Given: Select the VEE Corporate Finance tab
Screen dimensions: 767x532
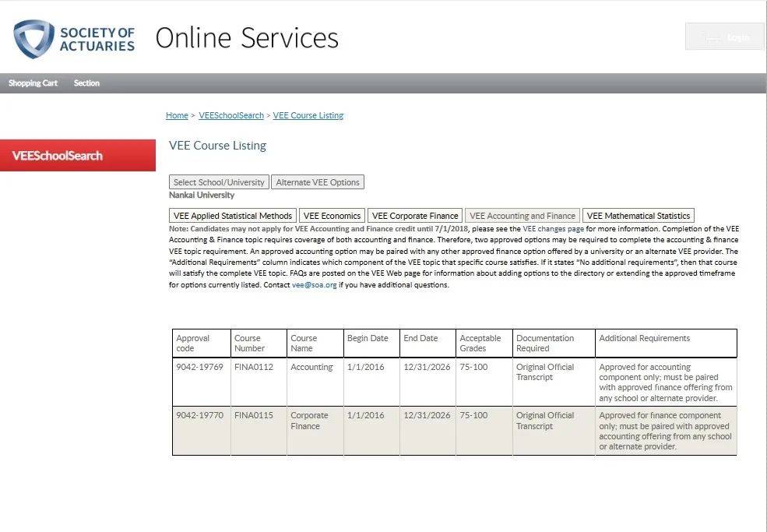Looking at the screenshot, I should [415, 216].
